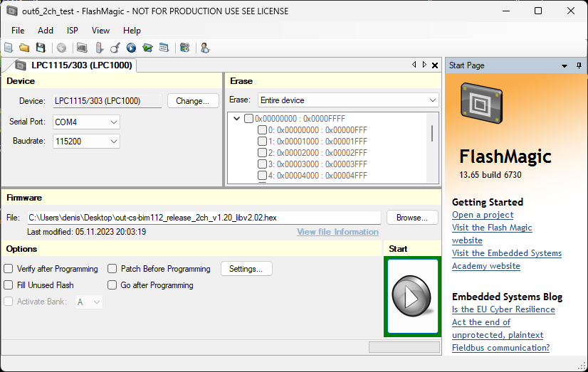Click the user profile toolbar icon
This screenshot has width=588, height=372.
(205, 48)
